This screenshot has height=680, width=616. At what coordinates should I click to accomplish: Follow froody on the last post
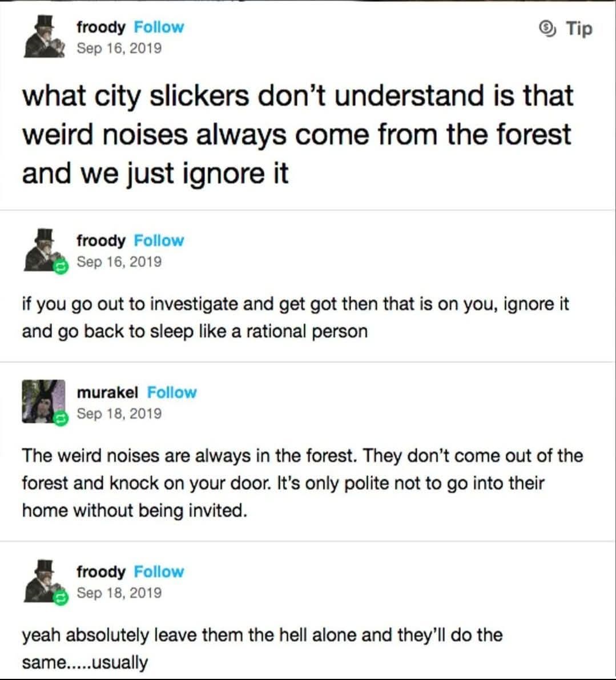tap(159, 572)
